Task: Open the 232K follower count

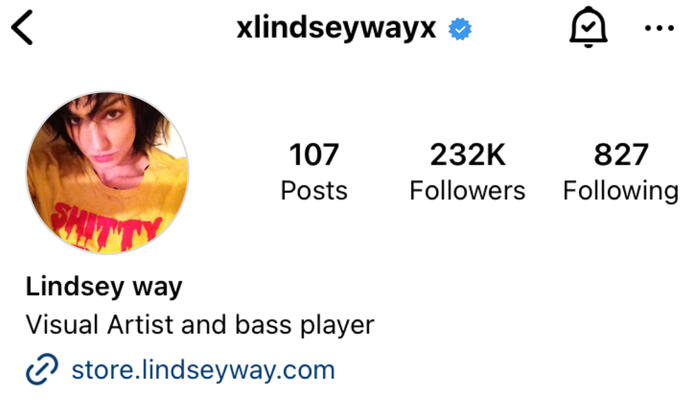Action: tap(468, 155)
